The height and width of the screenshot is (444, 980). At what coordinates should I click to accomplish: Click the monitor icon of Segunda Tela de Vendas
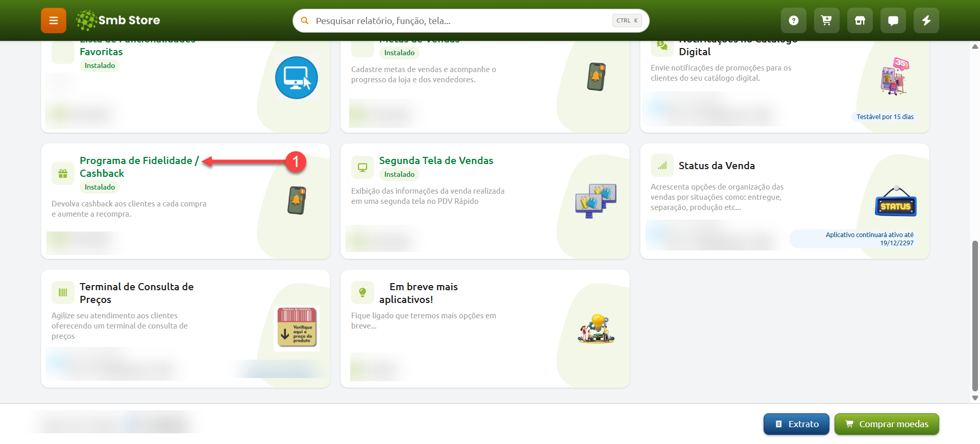pyautogui.click(x=362, y=167)
